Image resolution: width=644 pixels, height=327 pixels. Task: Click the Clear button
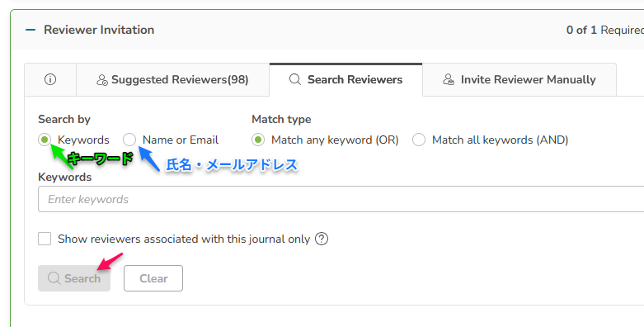[x=153, y=278]
